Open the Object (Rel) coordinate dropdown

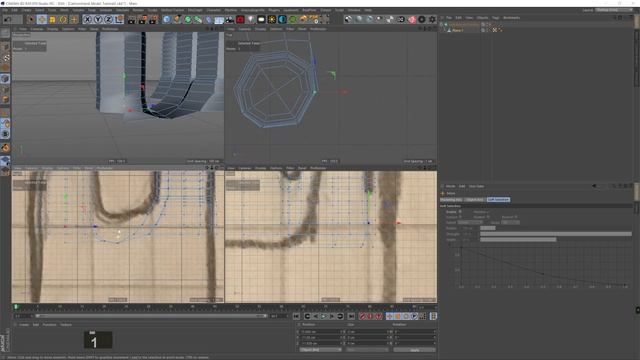click(x=320, y=350)
